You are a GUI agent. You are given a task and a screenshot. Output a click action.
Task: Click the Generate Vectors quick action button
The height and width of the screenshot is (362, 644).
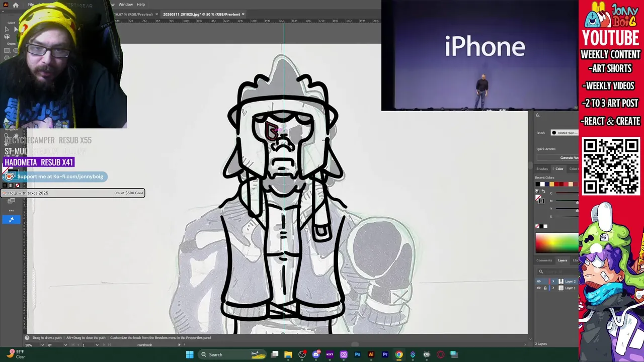pyautogui.click(x=557, y=157)
